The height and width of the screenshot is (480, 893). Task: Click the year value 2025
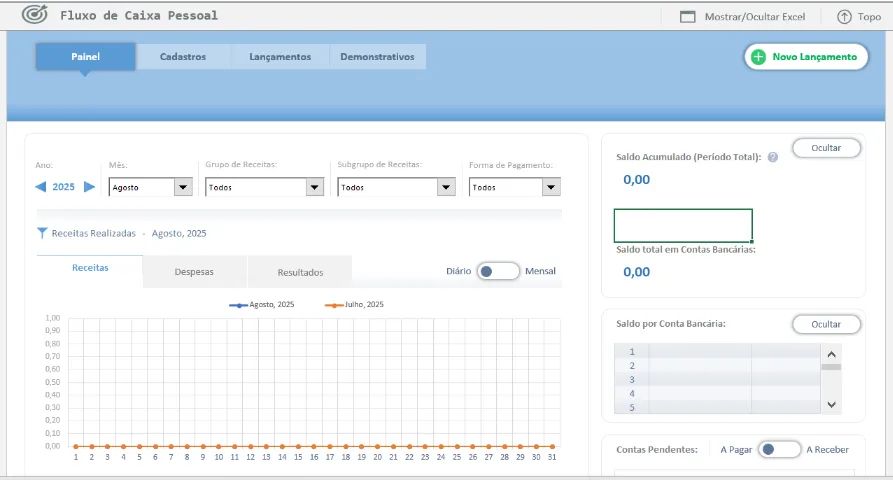(63, 187)
